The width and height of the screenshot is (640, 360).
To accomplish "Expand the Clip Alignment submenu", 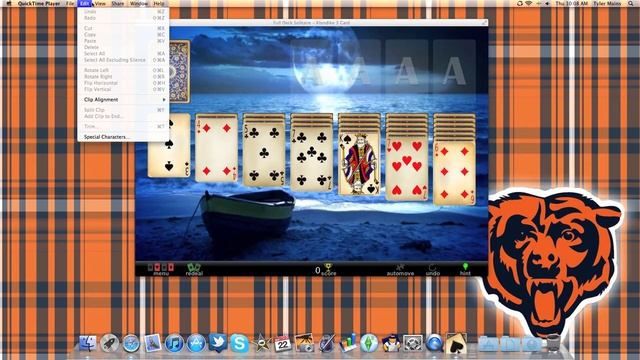I will coord(123,100).
